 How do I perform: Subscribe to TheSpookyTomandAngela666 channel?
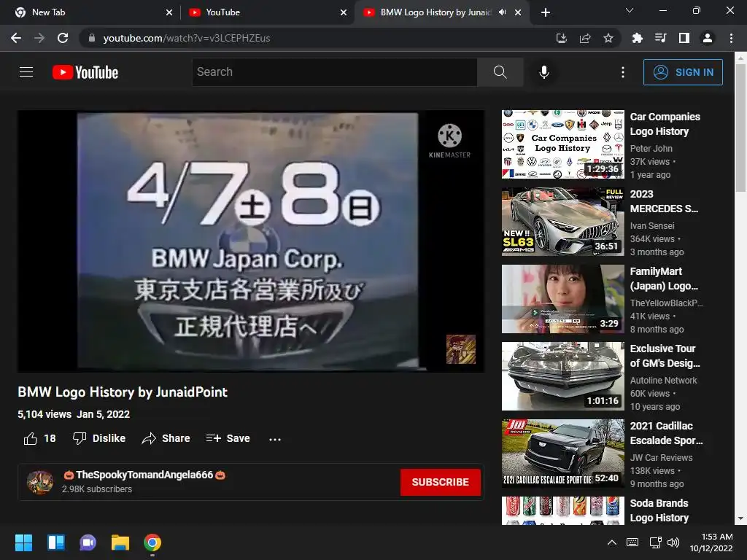tap(440, 482)
